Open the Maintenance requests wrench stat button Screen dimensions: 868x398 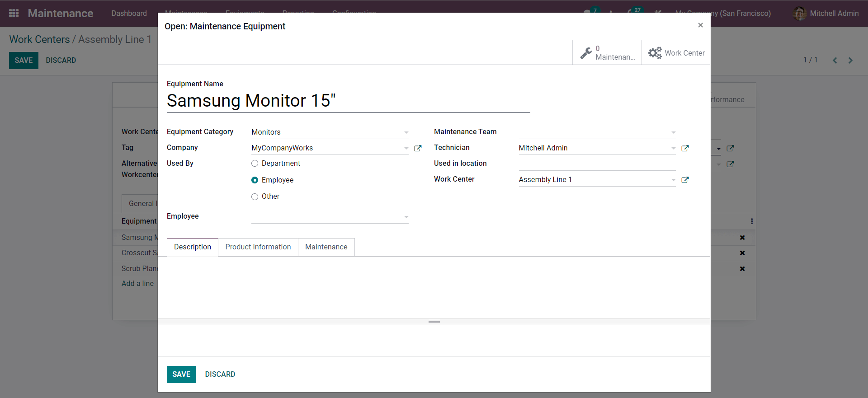click(607, 53)
